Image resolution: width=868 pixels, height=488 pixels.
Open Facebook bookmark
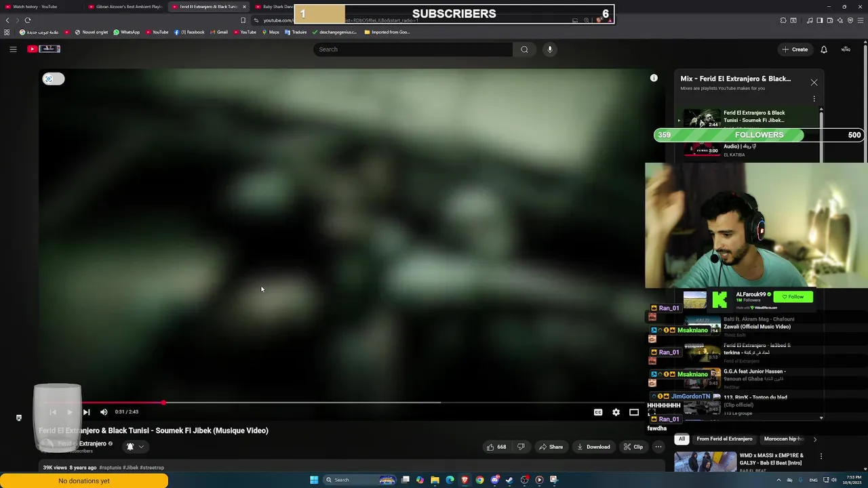click(189, 32)
